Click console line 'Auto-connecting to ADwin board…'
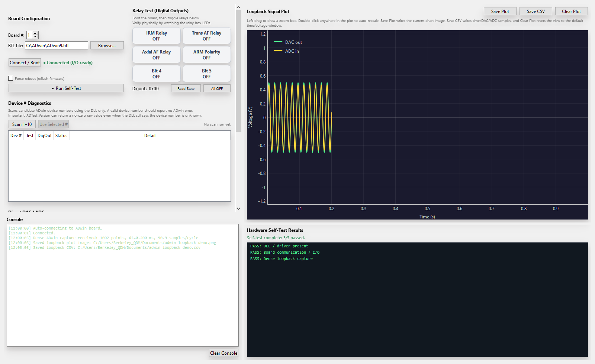The width and height of the screenshot is (595, 364). [x=55, y=228]
